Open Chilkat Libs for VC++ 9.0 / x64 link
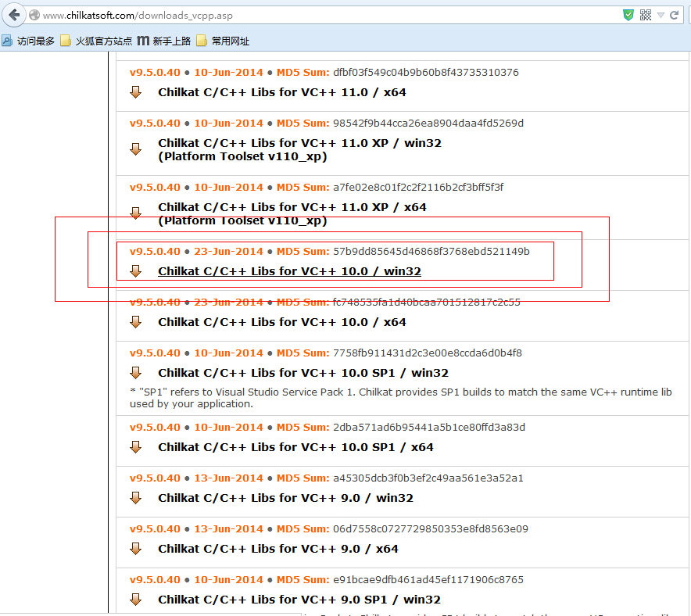This screenshot has height=616, width=691. click(x=278, y=549)
